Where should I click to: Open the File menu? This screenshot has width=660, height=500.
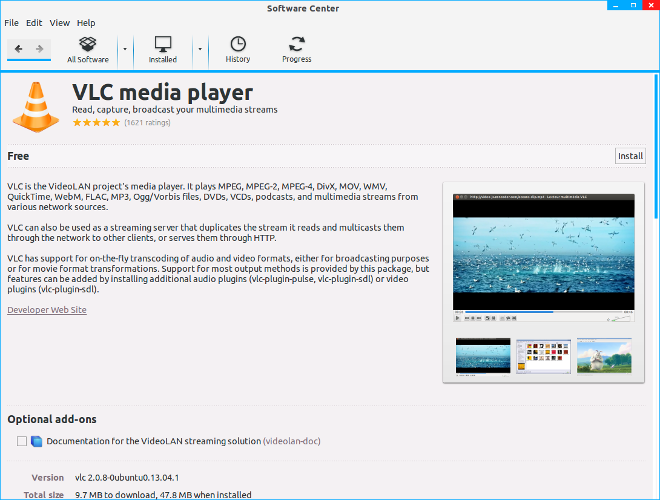tap(11, 23)
